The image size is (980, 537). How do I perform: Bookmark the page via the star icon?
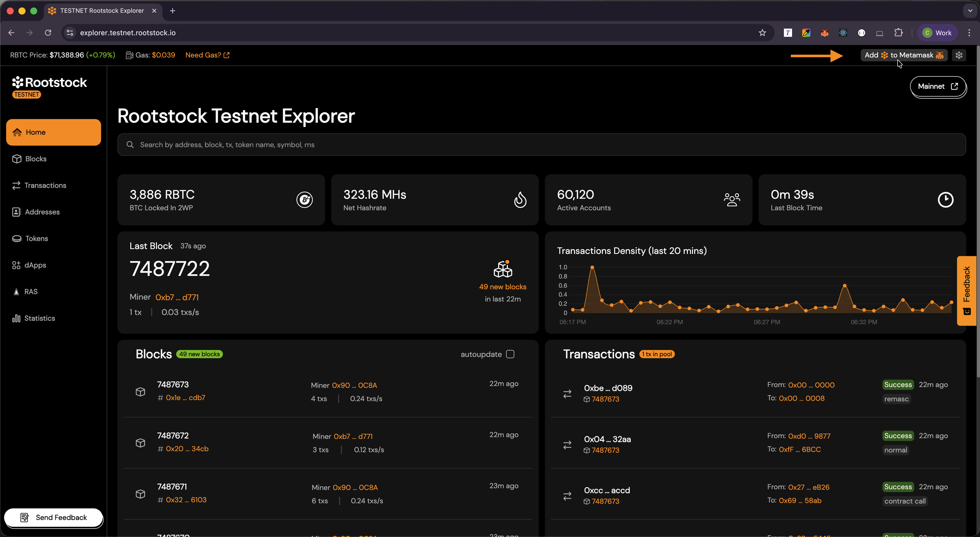(763, 33)
